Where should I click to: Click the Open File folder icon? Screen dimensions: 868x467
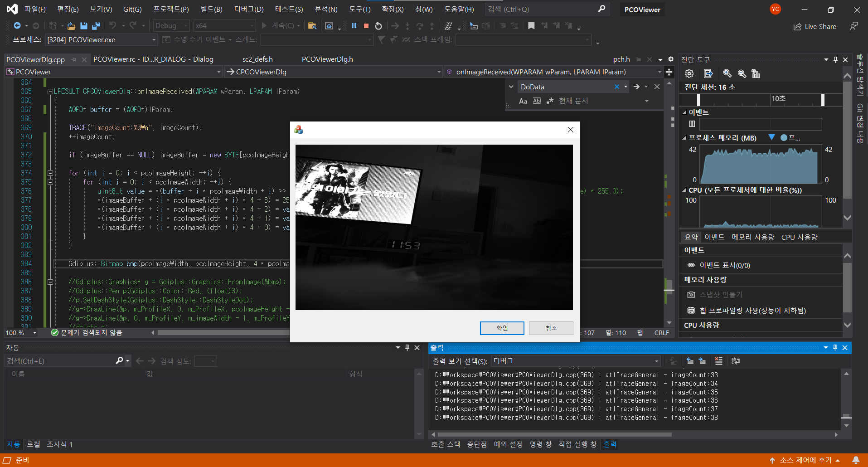point(71,26)
